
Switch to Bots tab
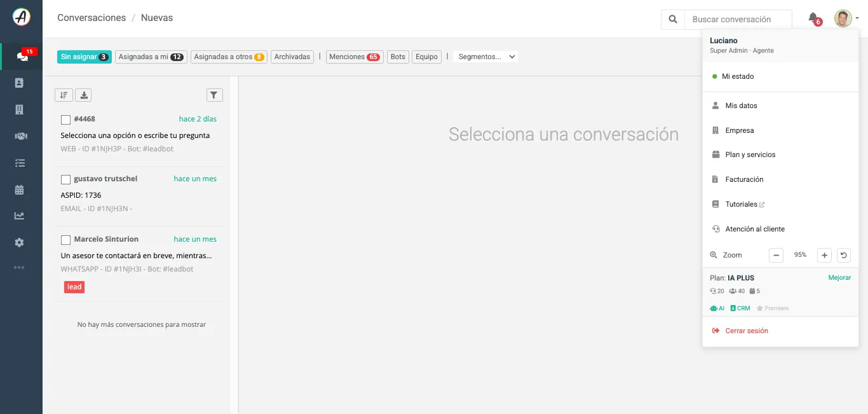[398, 57]
